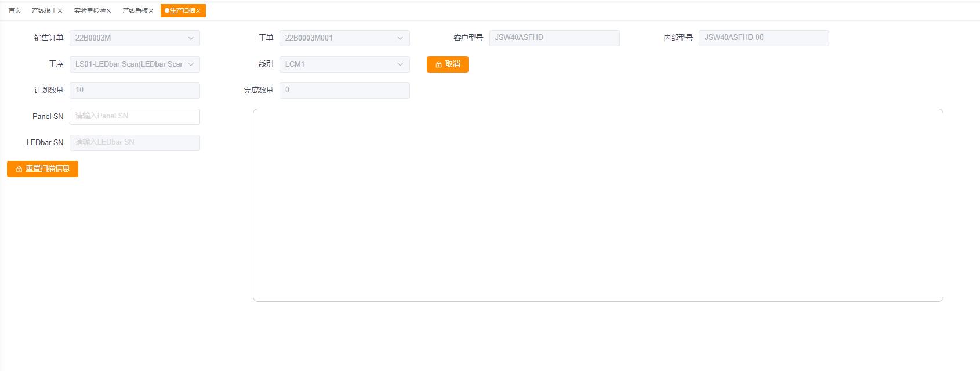Click the 内部型号 field showing JSW40ASFHD-00
The image size is (980, 371).
(x=763, y=38)
